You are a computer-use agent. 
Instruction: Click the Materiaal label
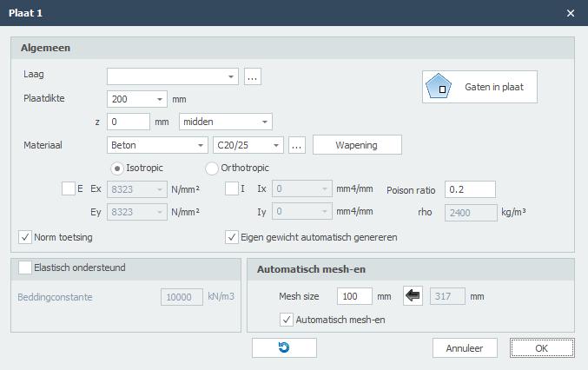pos(43,145)
